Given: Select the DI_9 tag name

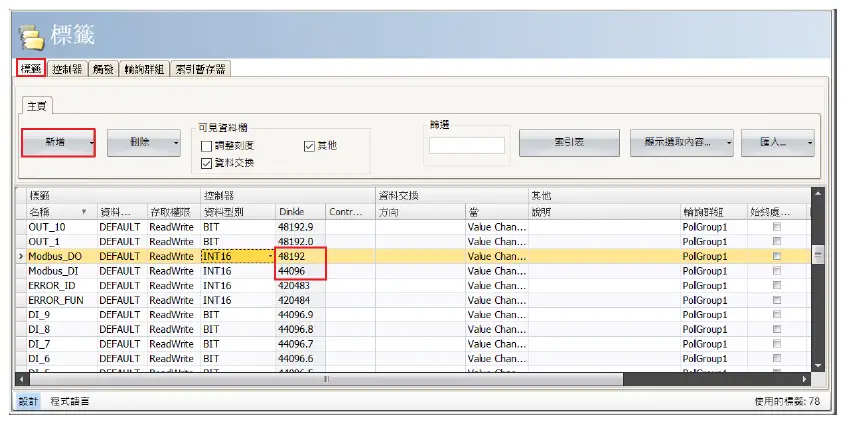Looking at the screenshot, I should 39,315.
